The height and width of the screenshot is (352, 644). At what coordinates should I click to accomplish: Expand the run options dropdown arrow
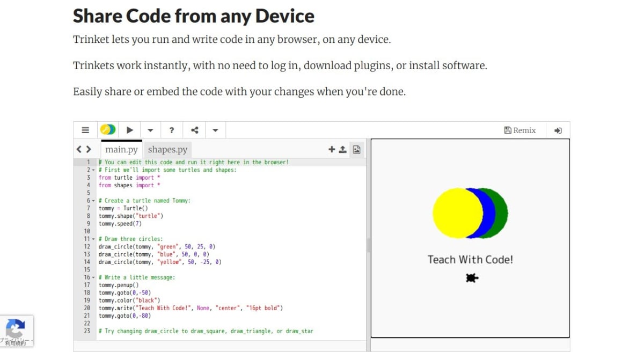coord(150,130)
